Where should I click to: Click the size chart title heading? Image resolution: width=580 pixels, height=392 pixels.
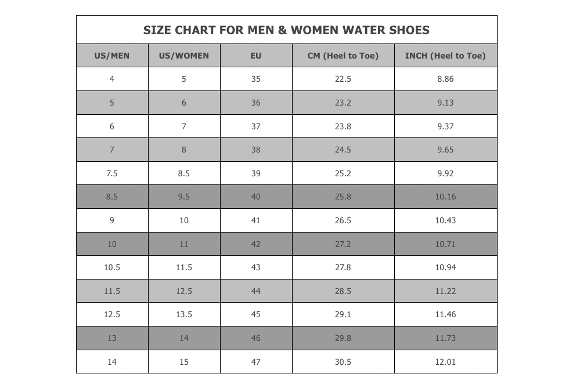(x=286, y=30)
